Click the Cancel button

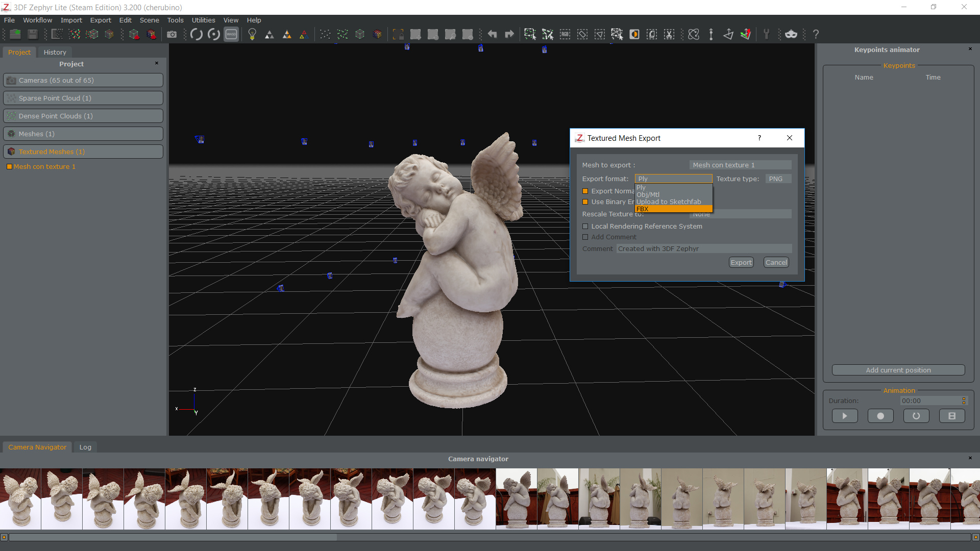coord(775,262)
